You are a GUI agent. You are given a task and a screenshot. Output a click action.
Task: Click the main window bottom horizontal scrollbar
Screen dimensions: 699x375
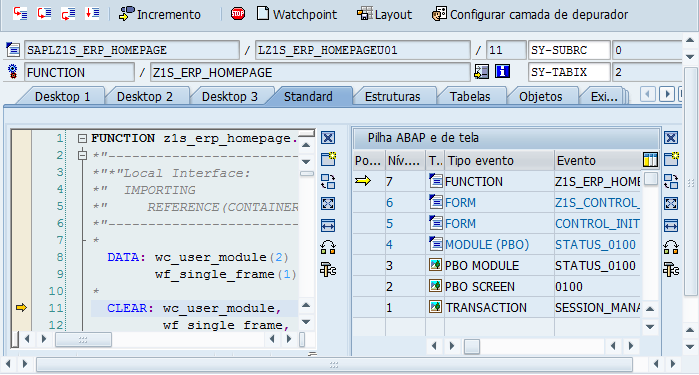click(334, 364)
